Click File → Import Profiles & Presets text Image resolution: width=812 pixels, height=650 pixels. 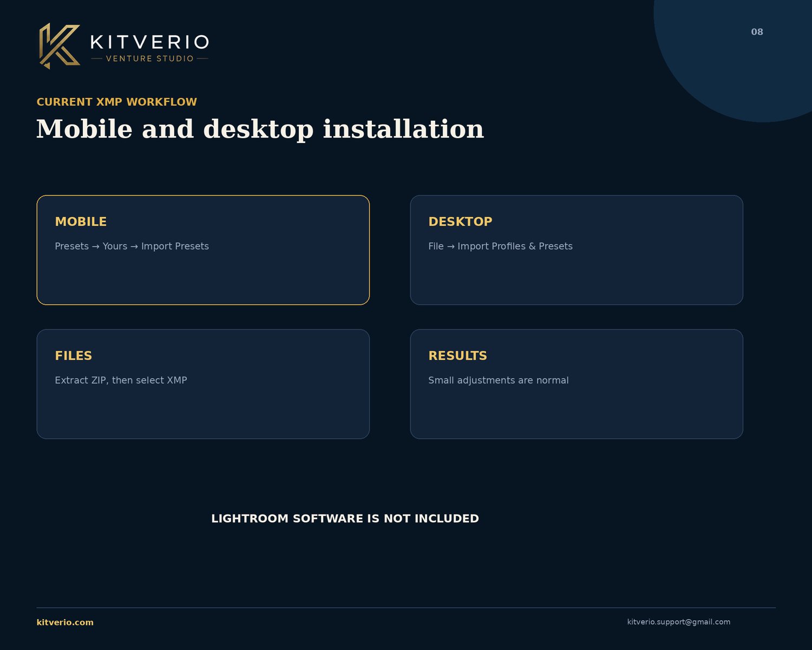point(501,246)
